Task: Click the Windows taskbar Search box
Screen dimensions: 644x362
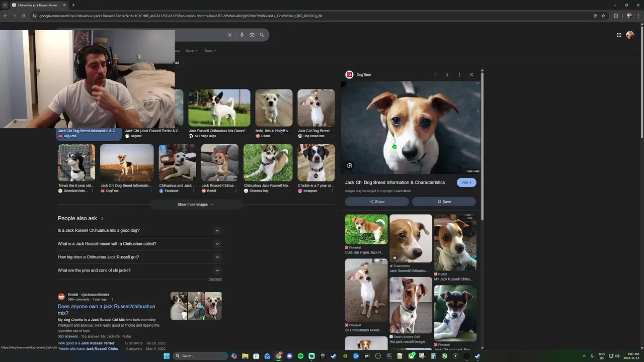Action: (200, 356)
